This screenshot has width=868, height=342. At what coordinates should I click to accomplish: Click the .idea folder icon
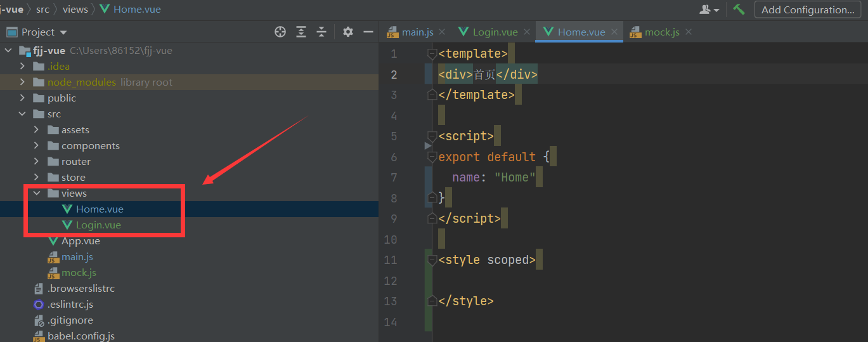tap(39, 66)
